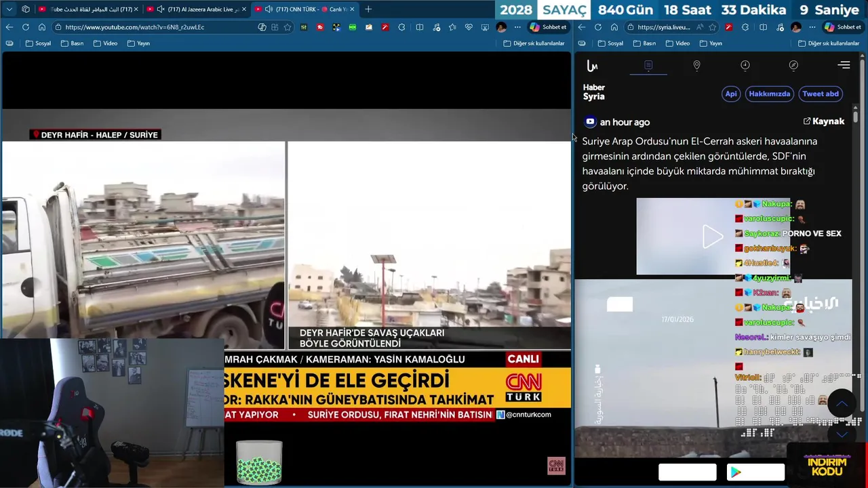Open right browser three-dot settings menu
The width and height of the screenshot is (868, 488).
812,27
